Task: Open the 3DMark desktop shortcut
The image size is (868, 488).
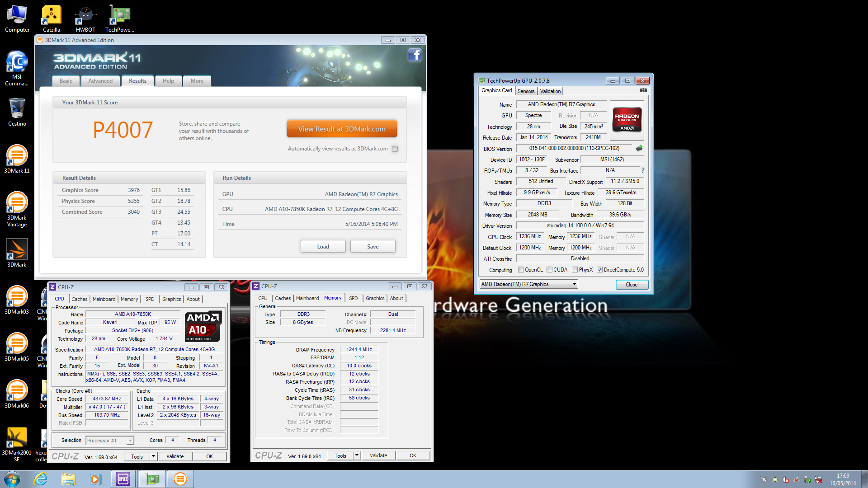Action: [17, 253]
